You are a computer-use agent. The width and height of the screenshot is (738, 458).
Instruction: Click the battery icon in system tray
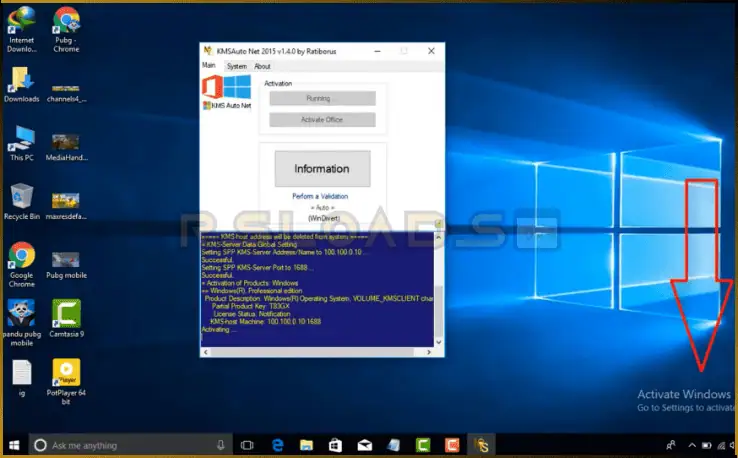pos(706,445)
